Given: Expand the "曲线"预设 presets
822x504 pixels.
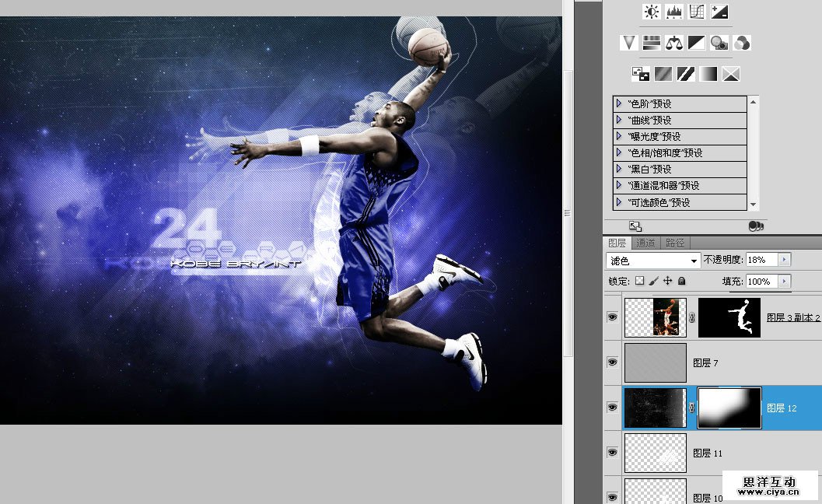Looking at the screenshot, I should (619, 120).
